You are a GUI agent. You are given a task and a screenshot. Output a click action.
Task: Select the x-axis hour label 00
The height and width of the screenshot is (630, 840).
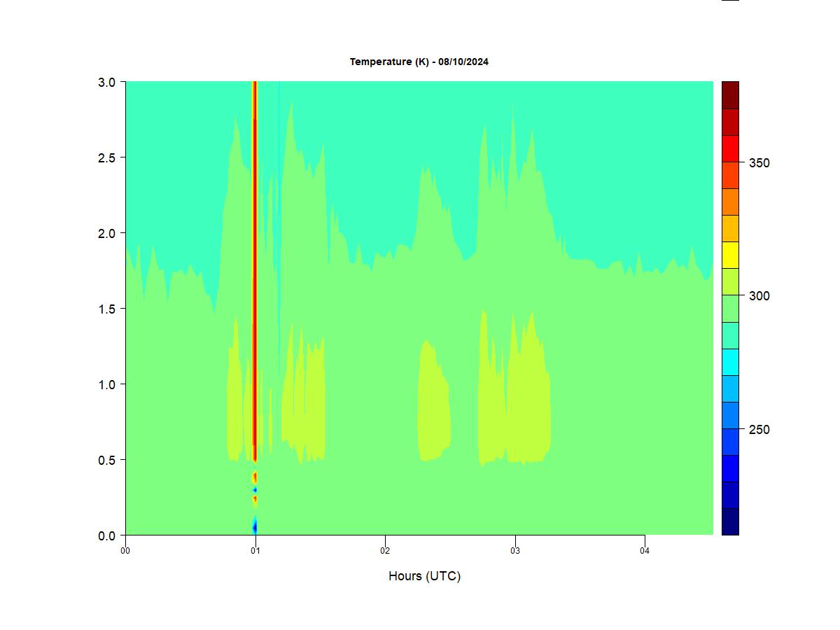coord(125,551)
